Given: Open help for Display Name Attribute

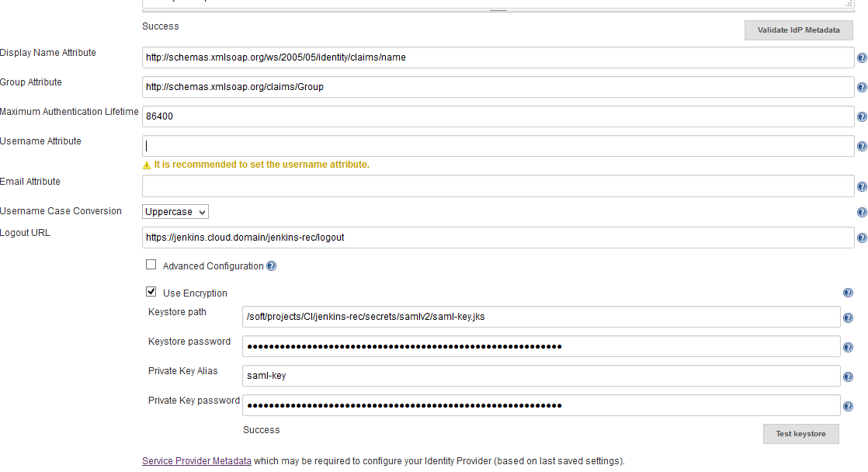Looking at the screenshot, I should coord(862,58).
